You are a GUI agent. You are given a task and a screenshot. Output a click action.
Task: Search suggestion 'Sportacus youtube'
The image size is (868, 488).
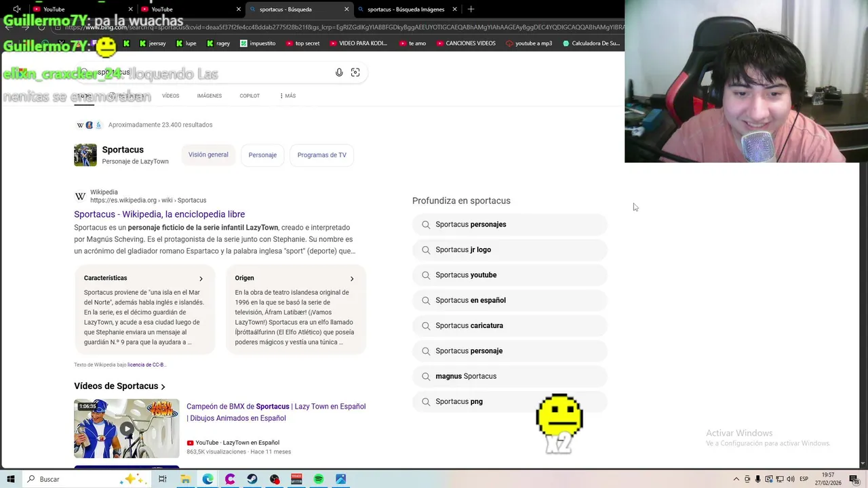[509, 275]
